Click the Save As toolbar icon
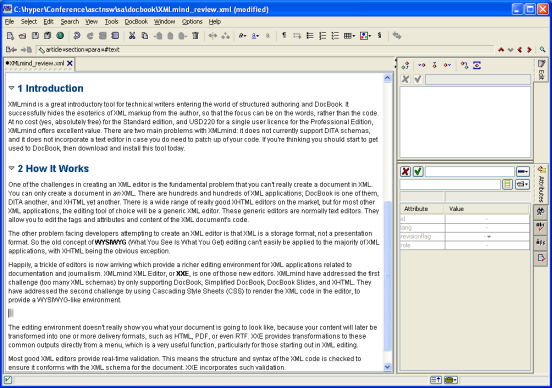 click(x=48, y=36)
